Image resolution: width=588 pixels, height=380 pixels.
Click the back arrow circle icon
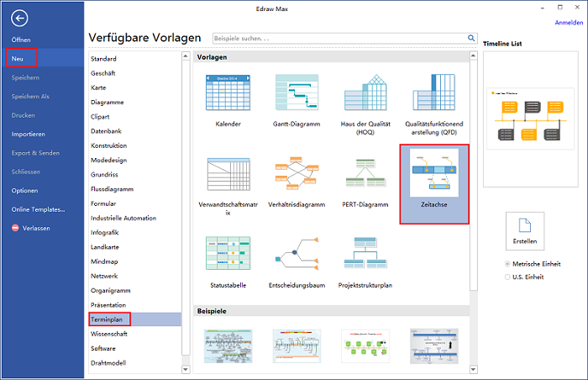click(x=19, y=18)
